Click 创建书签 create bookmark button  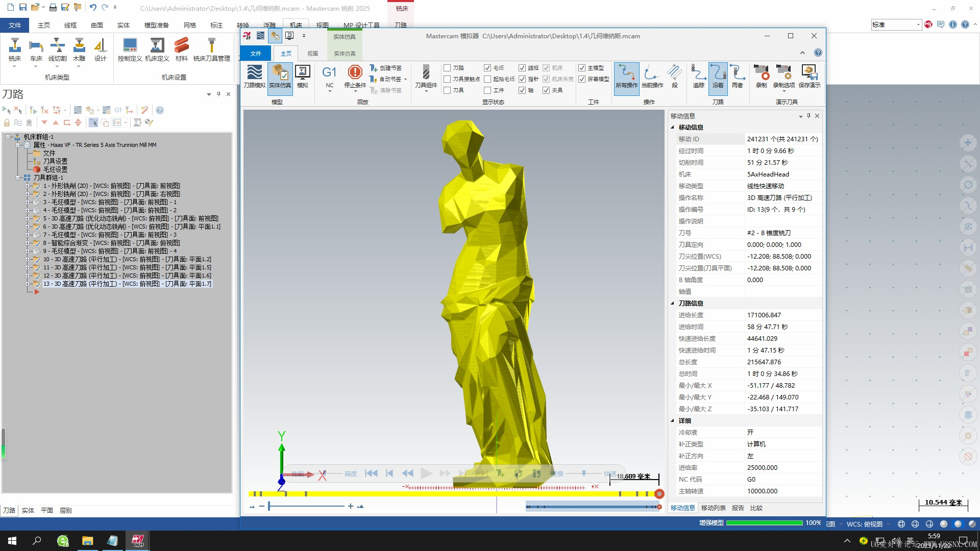386,68
